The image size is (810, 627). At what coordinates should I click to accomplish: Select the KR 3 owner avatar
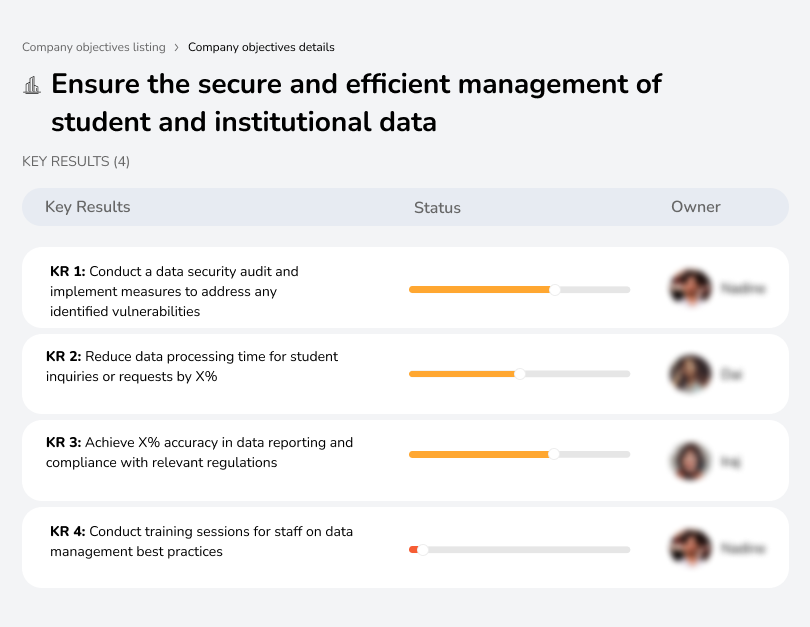pyautogui.click(x=690, y=461)
